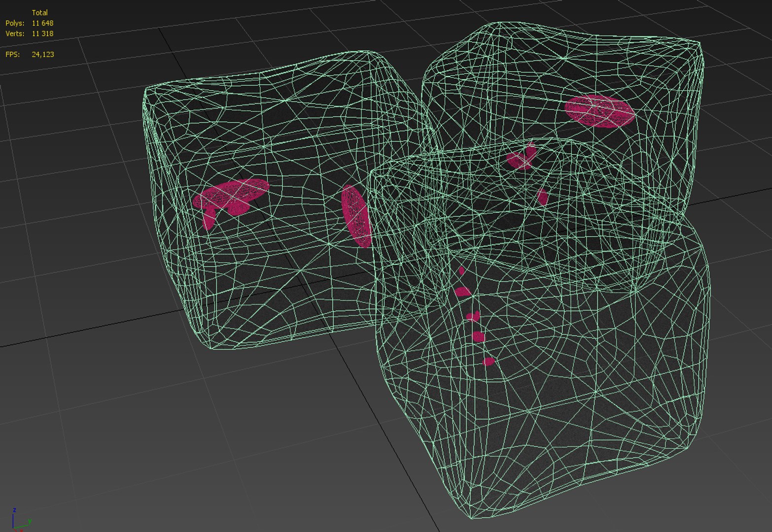This screenshot has height=532, width=772.
Task: Click the "FPS:" label
Action: (x=13, y=54)
